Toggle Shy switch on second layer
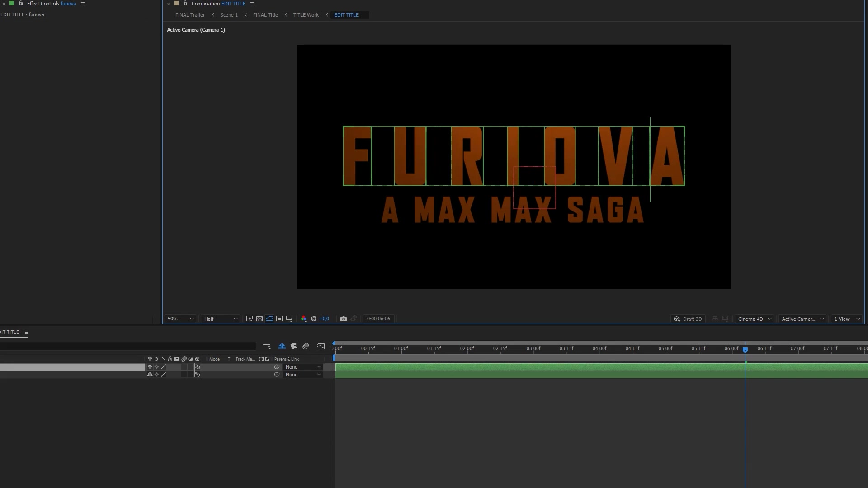This screenshot has width=868, height=488. 150,375
